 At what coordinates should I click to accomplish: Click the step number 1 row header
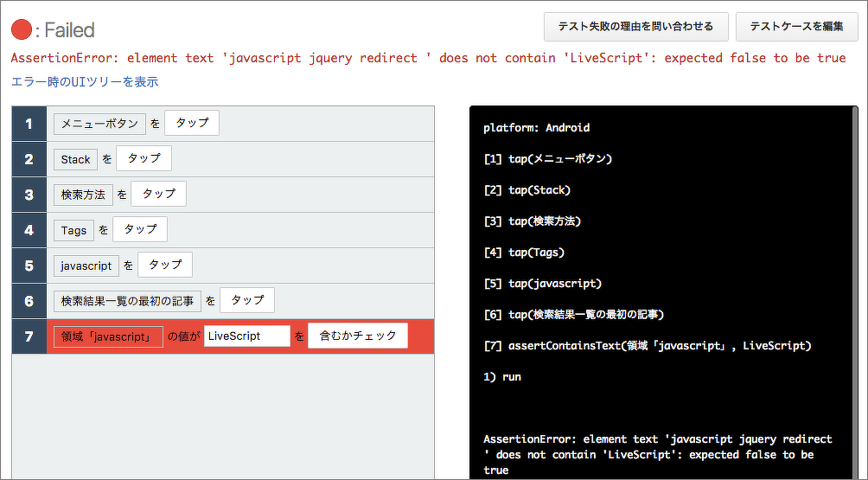[29, 124]
